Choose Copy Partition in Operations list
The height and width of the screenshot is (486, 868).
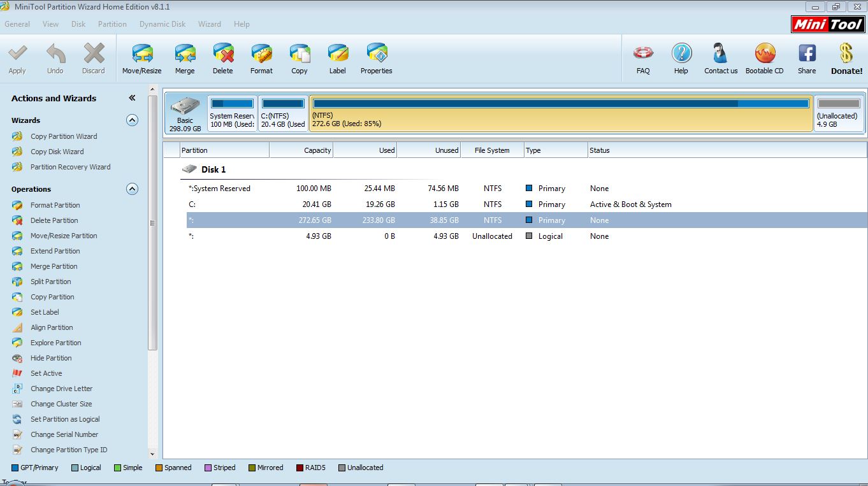click(52, 297)
